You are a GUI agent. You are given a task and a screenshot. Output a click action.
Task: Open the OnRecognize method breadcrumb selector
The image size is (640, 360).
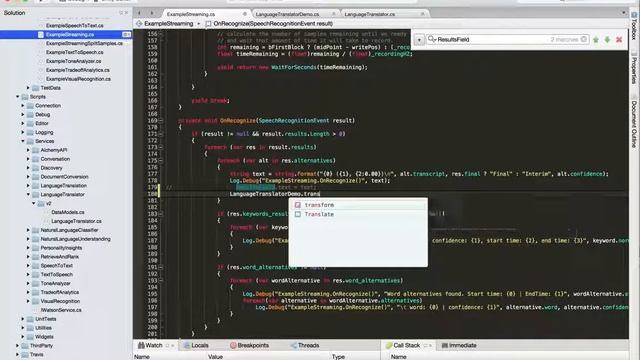pyautogui.click(x=269, y=24)
